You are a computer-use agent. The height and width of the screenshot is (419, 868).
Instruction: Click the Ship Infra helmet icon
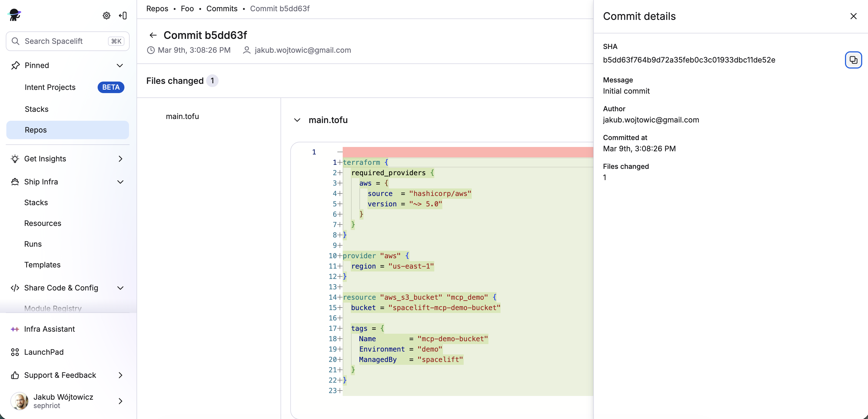15,182
